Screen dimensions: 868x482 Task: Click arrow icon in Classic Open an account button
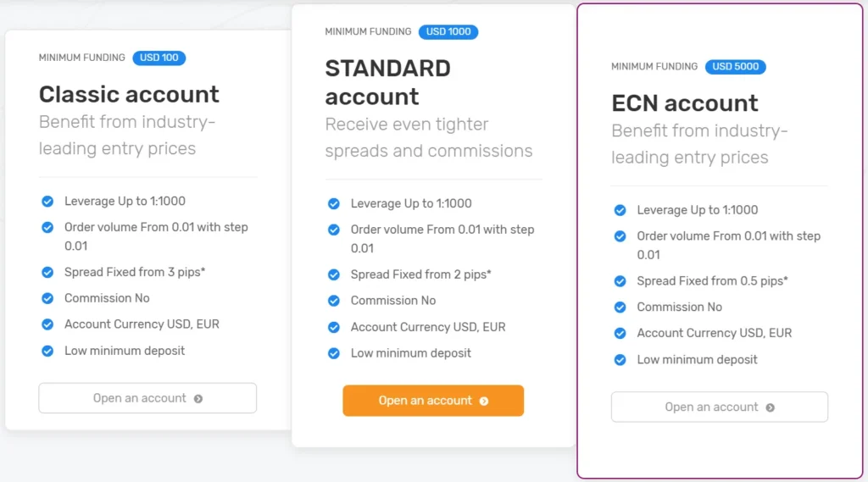pyautogui.click(x=198, y=399)
